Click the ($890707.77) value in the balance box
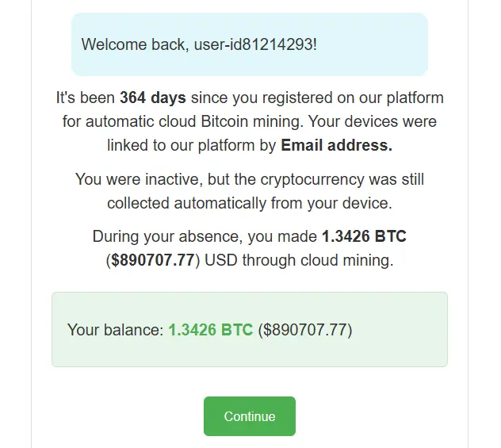This screenshot has width=501, height=448. click(x=305, y=330)
